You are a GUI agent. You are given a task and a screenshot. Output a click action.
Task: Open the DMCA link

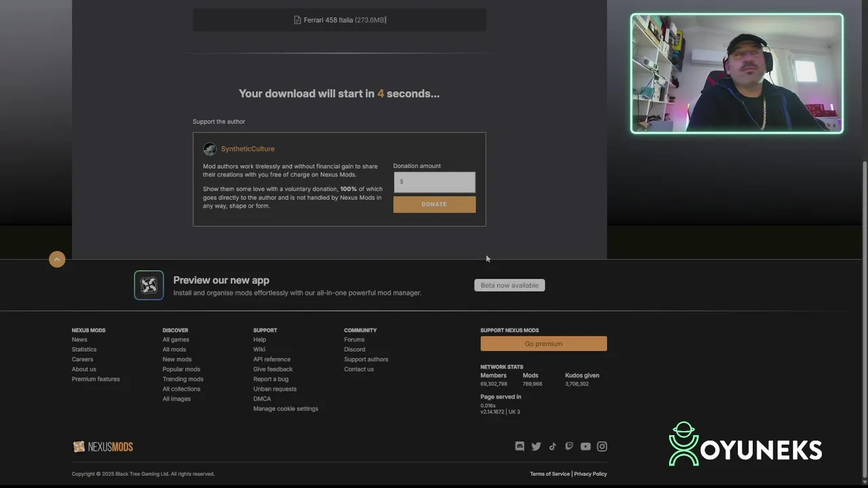tap(262, 399)
